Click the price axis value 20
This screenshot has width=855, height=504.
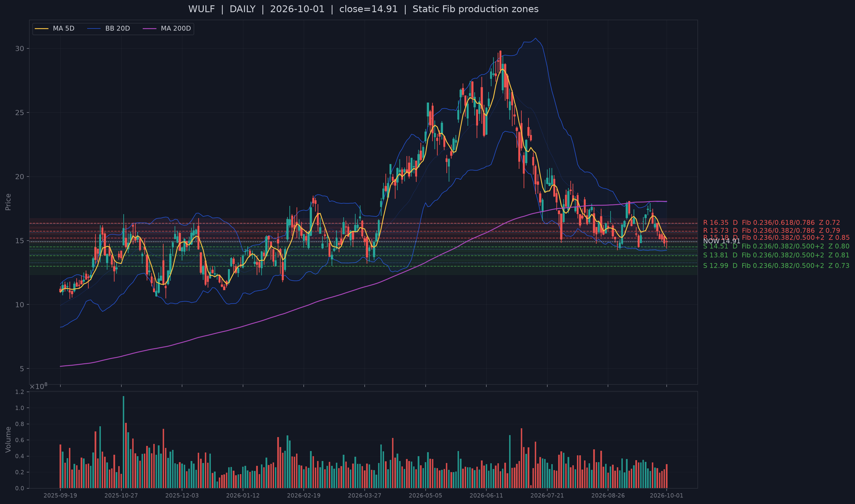coord(20,177)
